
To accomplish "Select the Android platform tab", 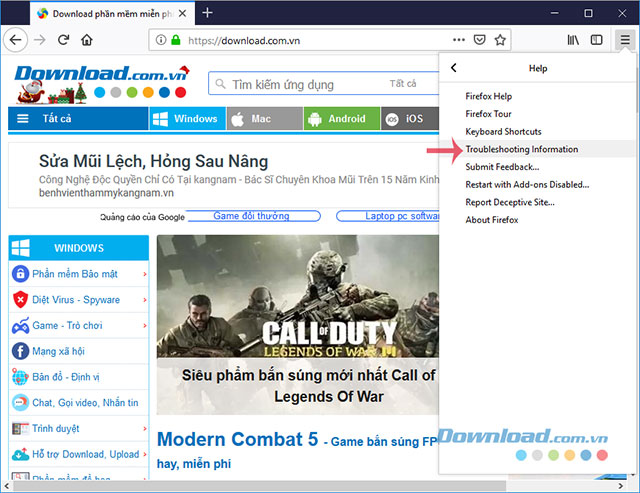I will click(342, 118).
